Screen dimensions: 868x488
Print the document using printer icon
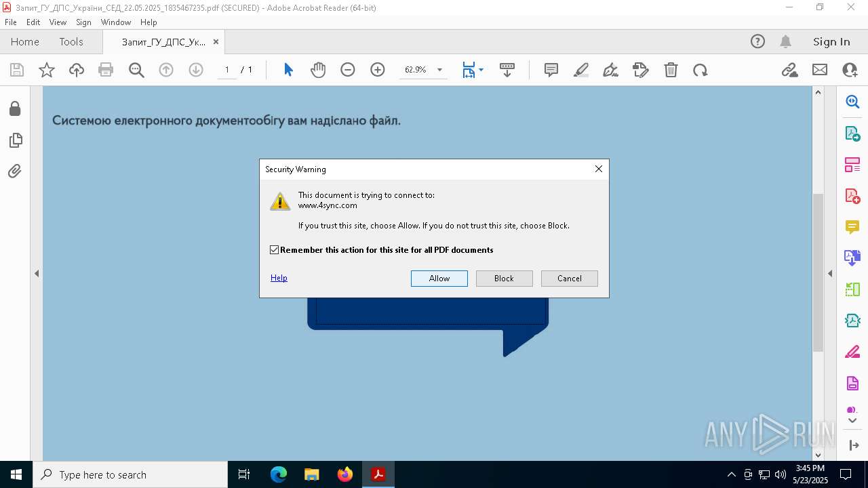[106, 70]
